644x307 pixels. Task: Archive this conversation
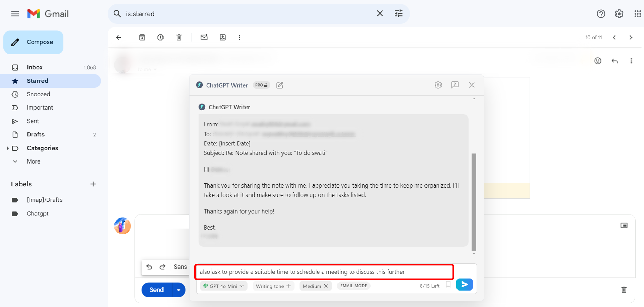click(x=142, y=38)
